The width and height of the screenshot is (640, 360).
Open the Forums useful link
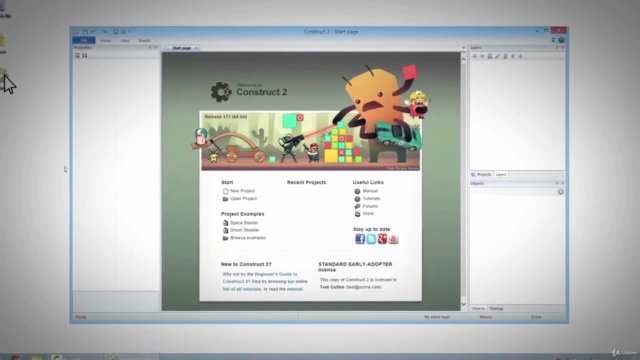[370, 207]
